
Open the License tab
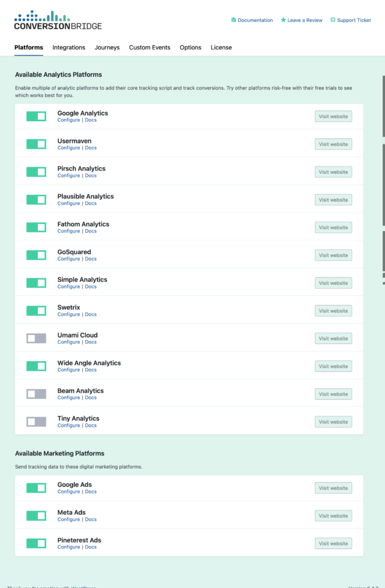click(x=221, y=48)
